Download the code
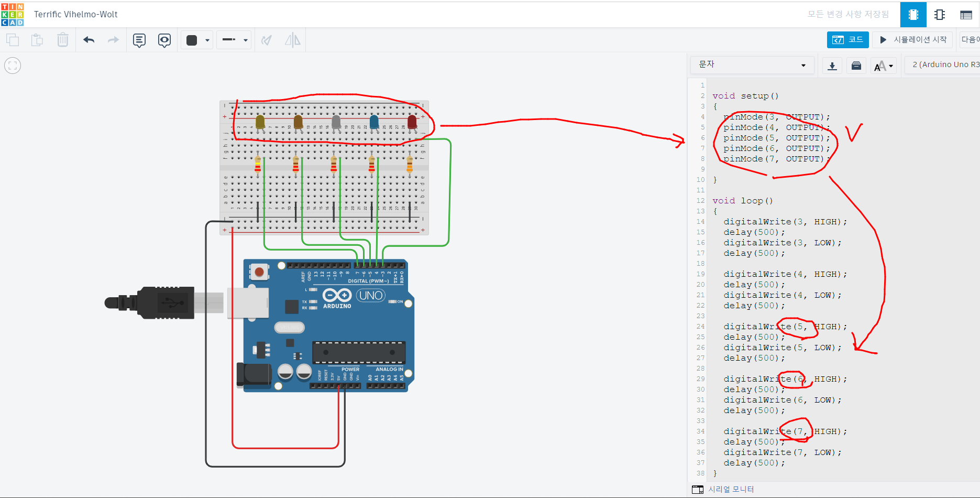Viewport: 980px width, 498px height. (x=832, y=66)
